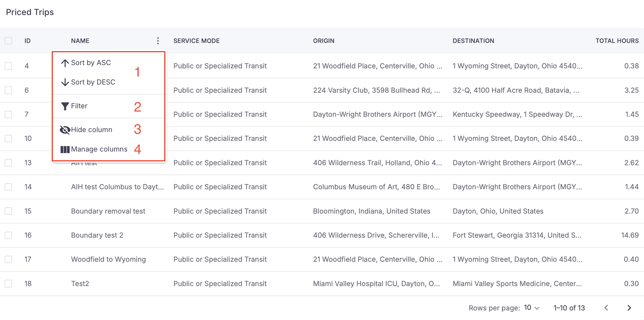Click the Destination column header
This screenshot has height=320, width=644.
[x=473, y=41]
